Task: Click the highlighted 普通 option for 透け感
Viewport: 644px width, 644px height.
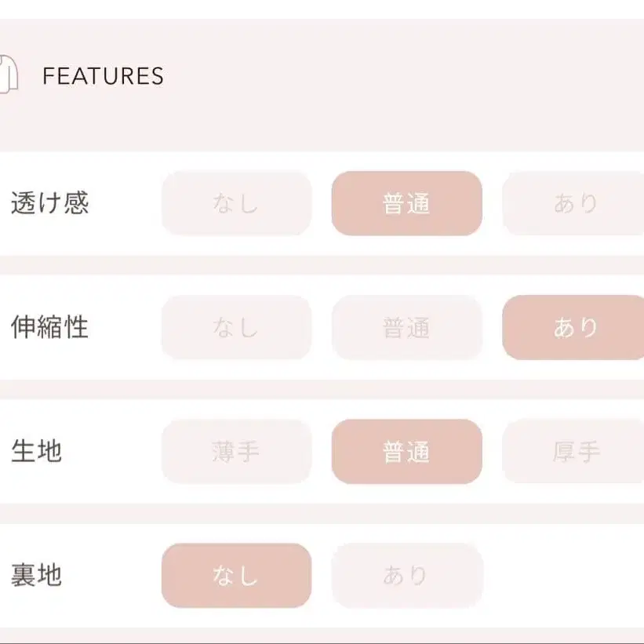Action: tap(406, 203)
